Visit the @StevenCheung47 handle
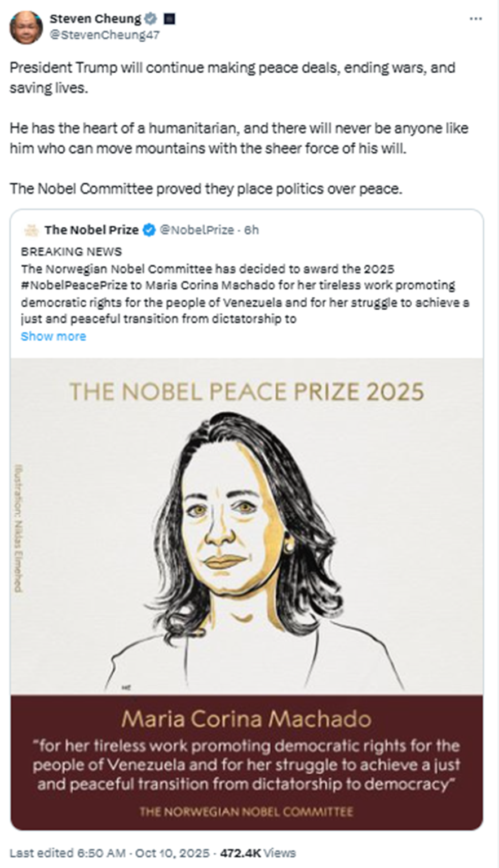The height and width of the screenshot is (868, 499). (104, 34)
